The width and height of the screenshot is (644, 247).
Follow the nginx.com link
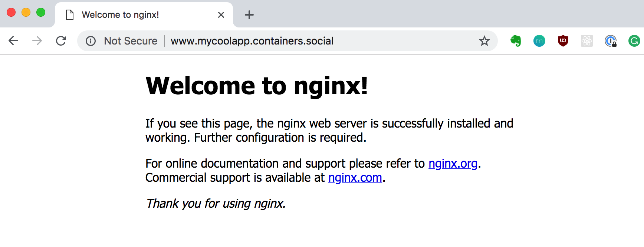pos(355,178)
